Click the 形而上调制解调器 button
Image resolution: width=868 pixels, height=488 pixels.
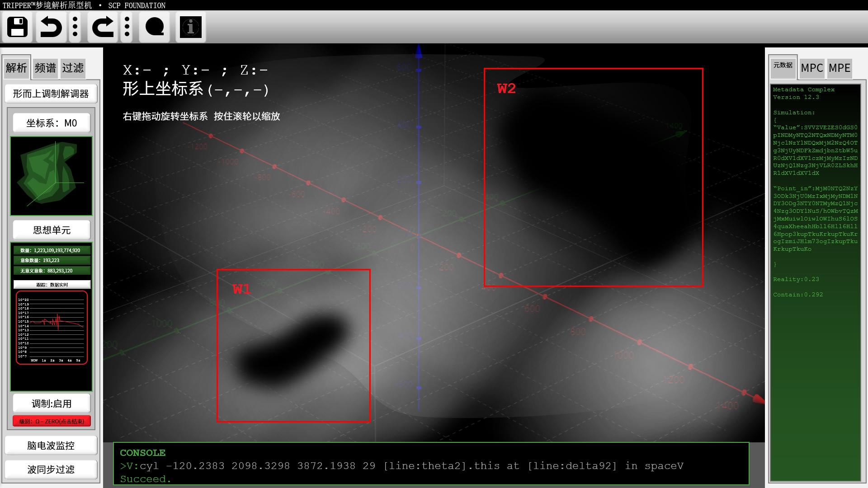click(51, 94)
